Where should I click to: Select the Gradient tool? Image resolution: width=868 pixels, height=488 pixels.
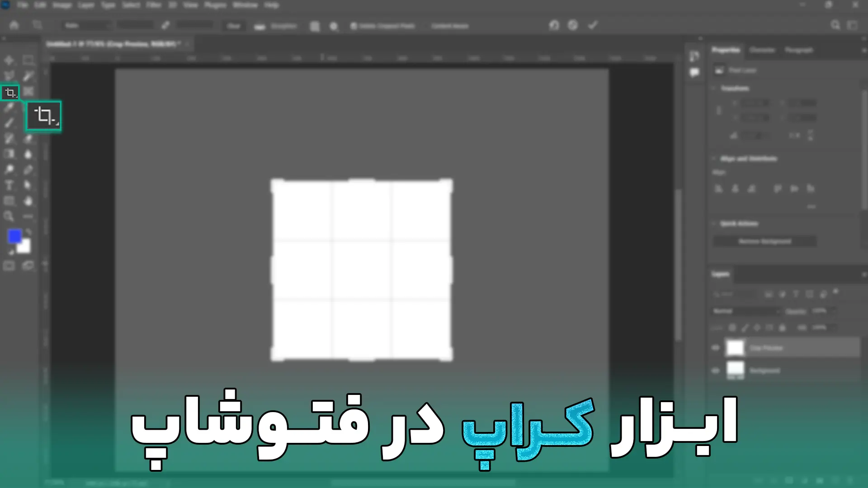(x=9, y=154)
